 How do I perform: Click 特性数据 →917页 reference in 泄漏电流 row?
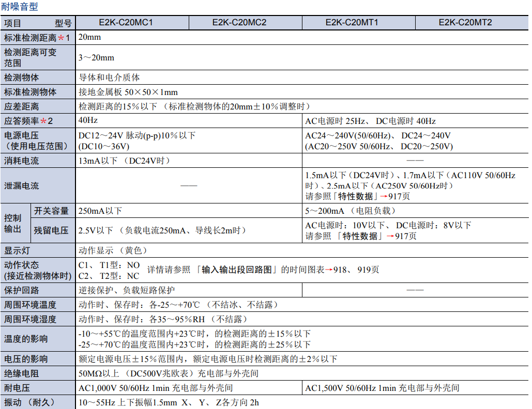pos(357,196)
